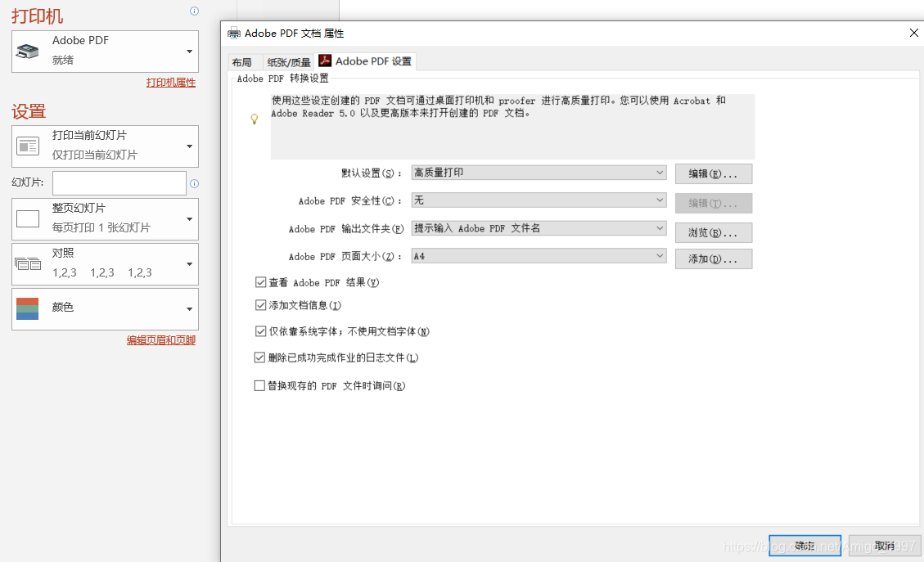Uncheck 查看 Adobe PDF 结果 checkbox
The image size is (924, 562).
260,282
